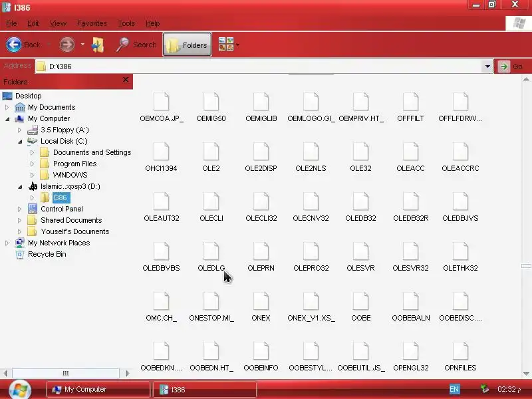Expand Documents and Settings folder node
This screenshot has height=399, width=532.
32,153
